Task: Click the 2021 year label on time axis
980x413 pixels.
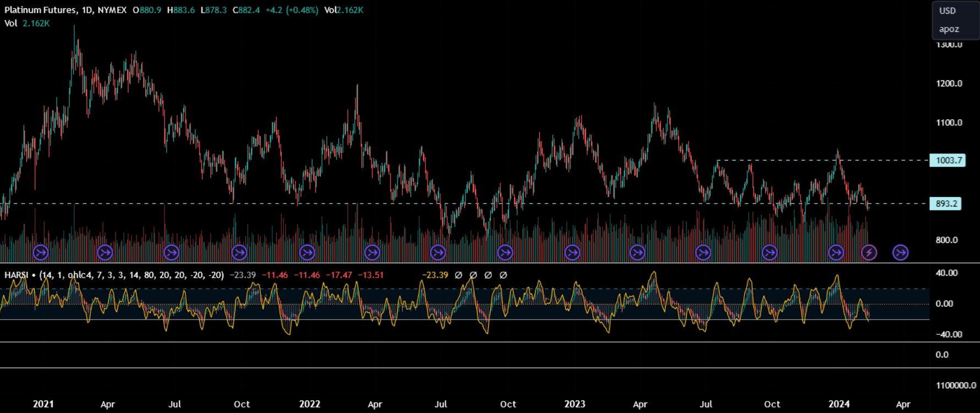Action: tap(43, 404)
